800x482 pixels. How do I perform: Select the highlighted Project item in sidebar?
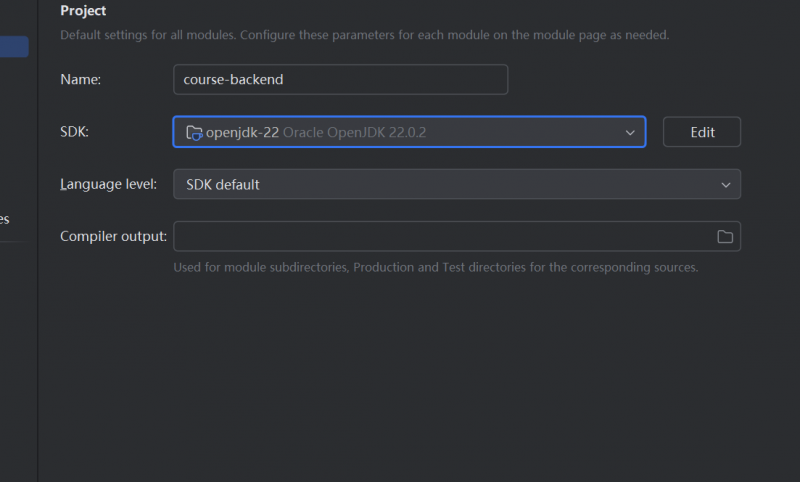14,47
